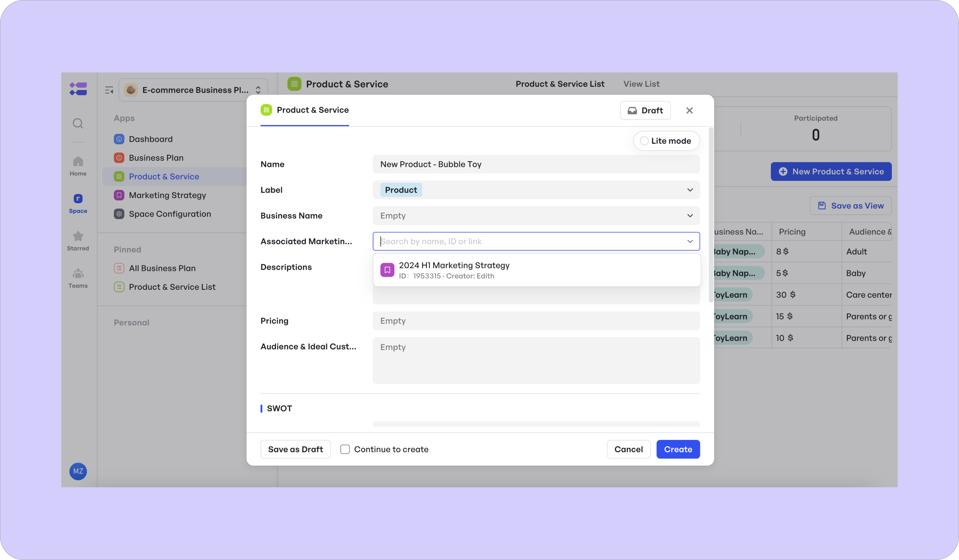Close the Product & Service dialog
Viewport: 959px width, 560px height.
[x=690, y=110]
